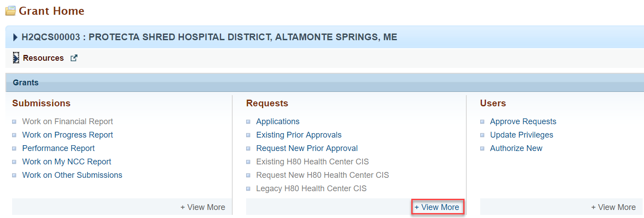Open Work on My NCC Report
The height and width of the screenshot is (218, 644).
pyautogui.click(x=67, y=162)
